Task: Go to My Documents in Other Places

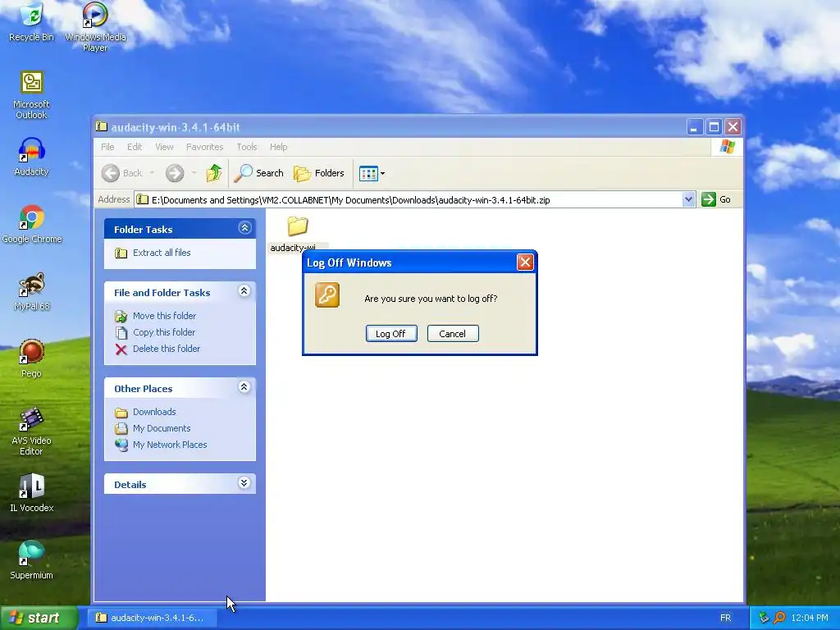Action: tap(162, 428)
